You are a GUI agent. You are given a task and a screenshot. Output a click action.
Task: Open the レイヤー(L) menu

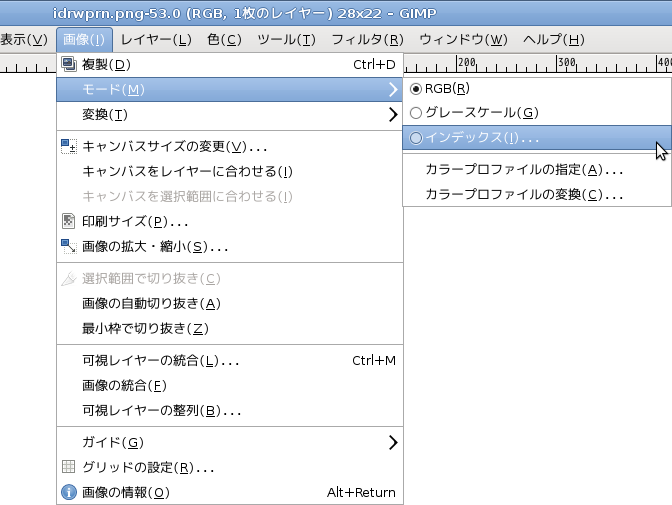156,39
